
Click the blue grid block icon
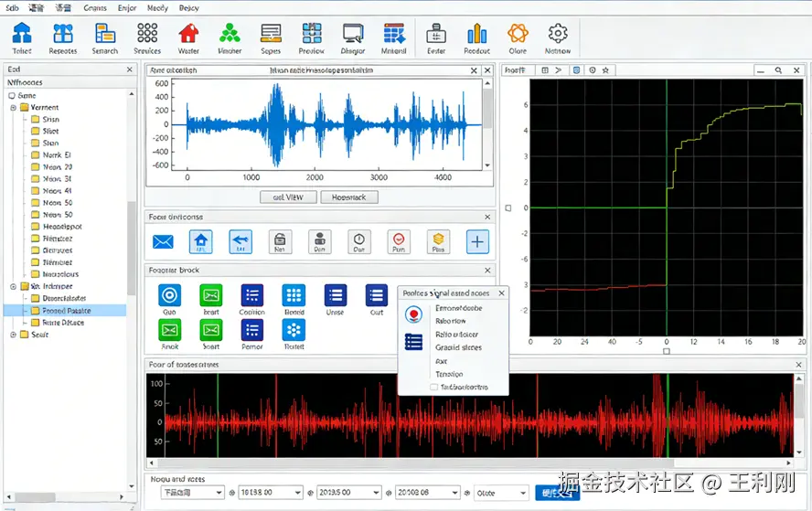[x=294, y=294]
